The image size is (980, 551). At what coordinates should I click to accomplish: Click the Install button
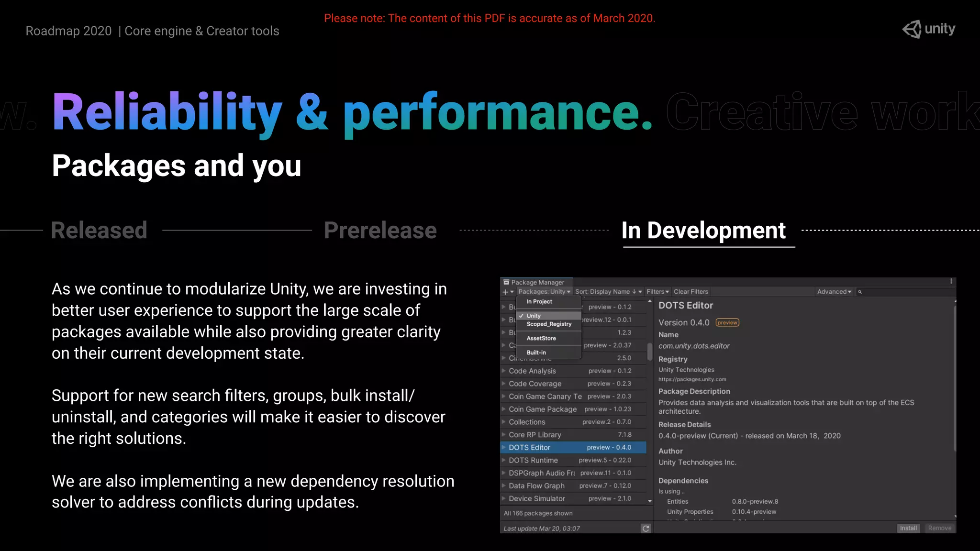pyautogui.click(x=908, y=528)
